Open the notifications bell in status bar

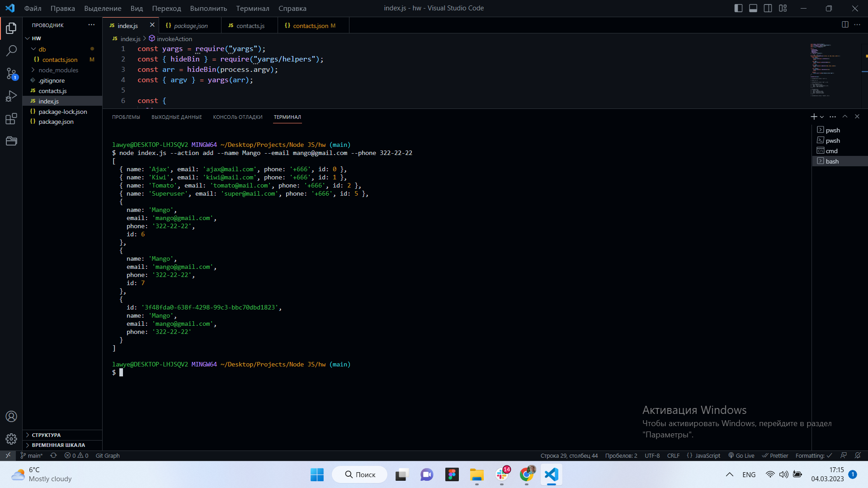858,455
